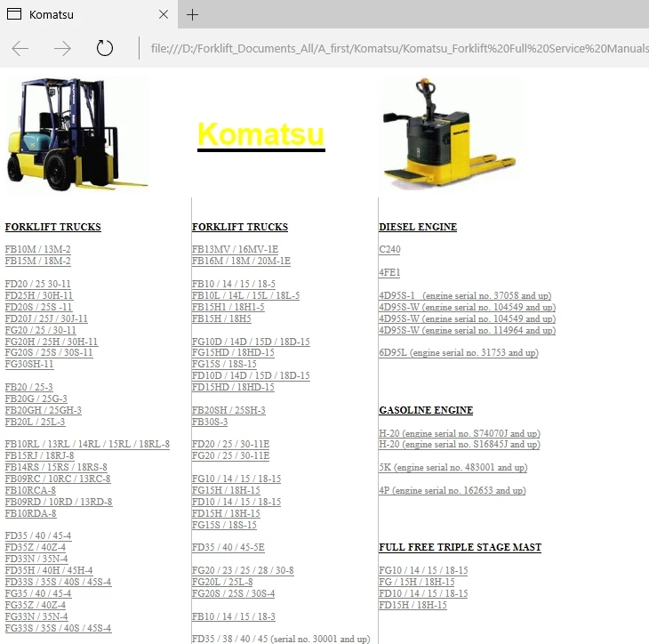
Task: Open the FB15H1 / 18H1-5 link
Action: click(x=228, y=307)
